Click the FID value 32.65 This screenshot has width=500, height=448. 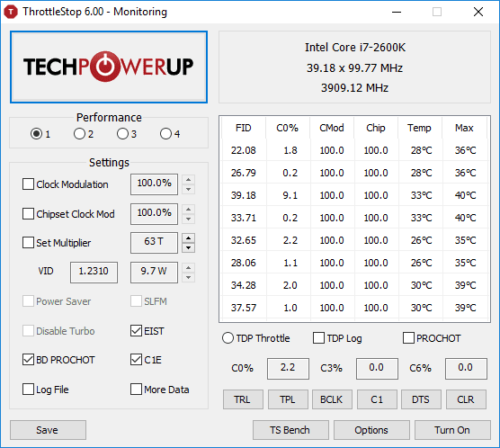(244, 240)
